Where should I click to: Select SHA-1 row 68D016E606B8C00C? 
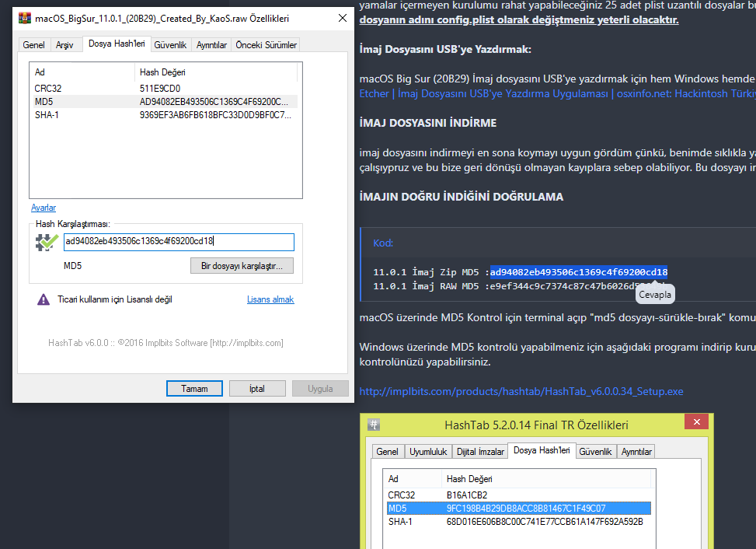click(519, 522)
